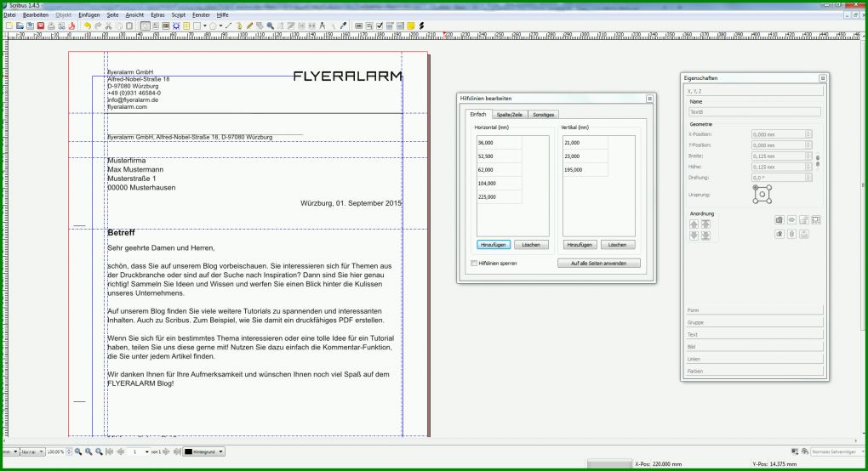The height and width of the screenshot is (471, 868).
Task: Select the Image Frame tool
Action: tap(166, 26)
